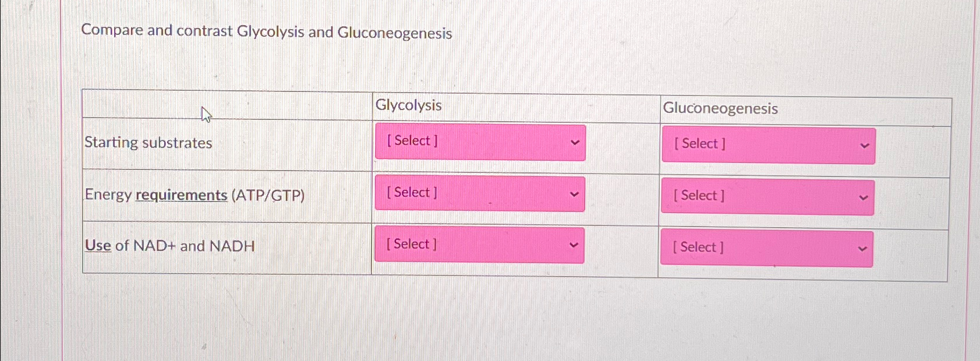Click the chevron on the NADH Gluconeogenesis select
The image size is (980, 361).
click(x=862, y=248)
